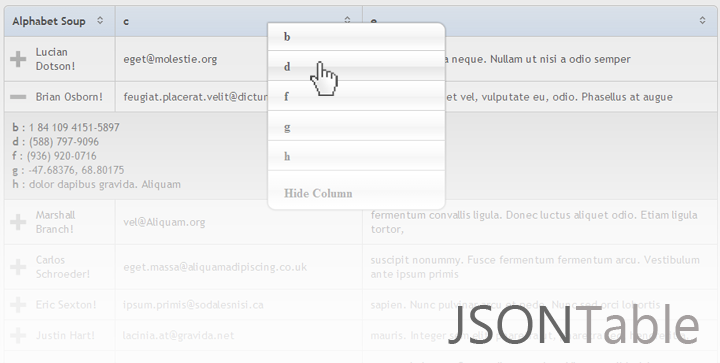720x363 pixels.
Task: Choose column h from the popup menu
Action: click(x=356, y=156)
